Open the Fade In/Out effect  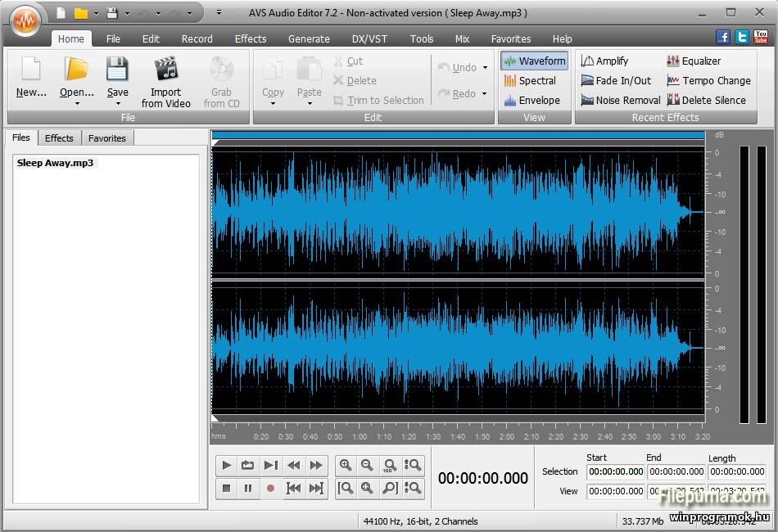click(616, 80)
